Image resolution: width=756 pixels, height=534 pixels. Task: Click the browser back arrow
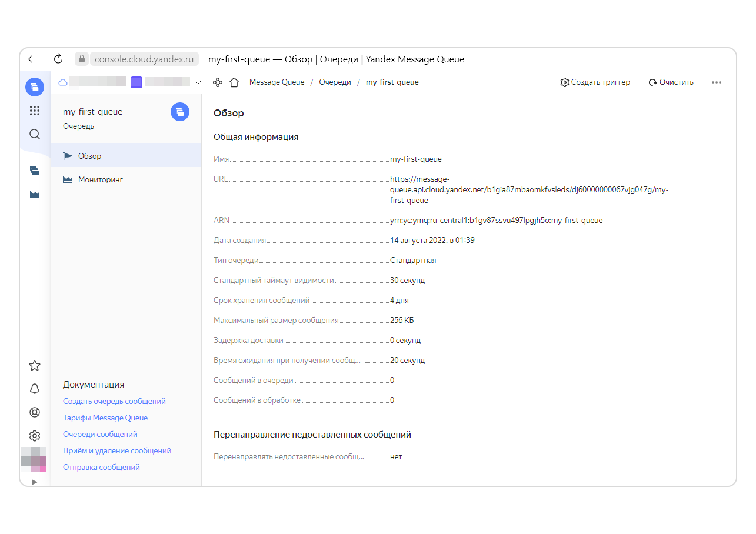pos(32,59)
